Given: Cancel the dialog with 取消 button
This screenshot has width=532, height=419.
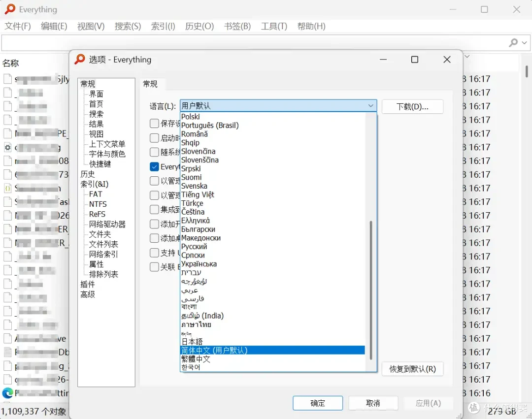Looking at the screenshot, I should [373, 403].
